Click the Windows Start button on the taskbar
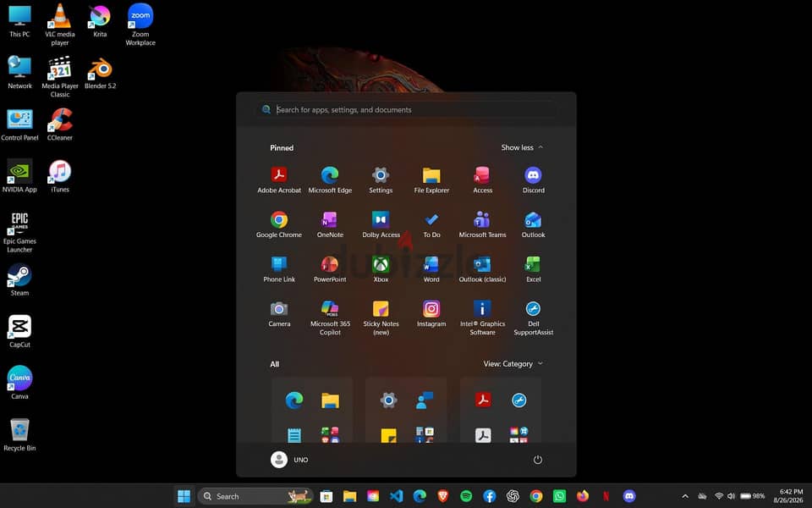The image size is (812, 508). (184, 496)
